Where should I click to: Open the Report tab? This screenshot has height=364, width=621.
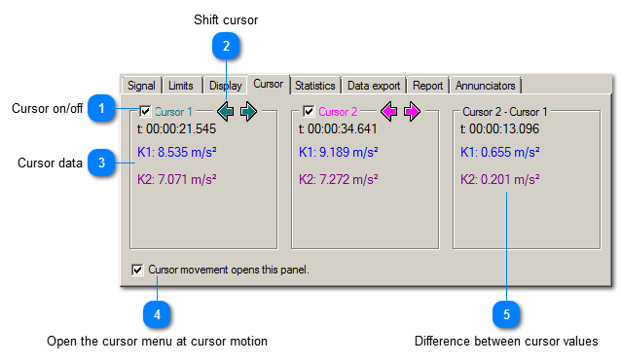click(x=427, y=86)
